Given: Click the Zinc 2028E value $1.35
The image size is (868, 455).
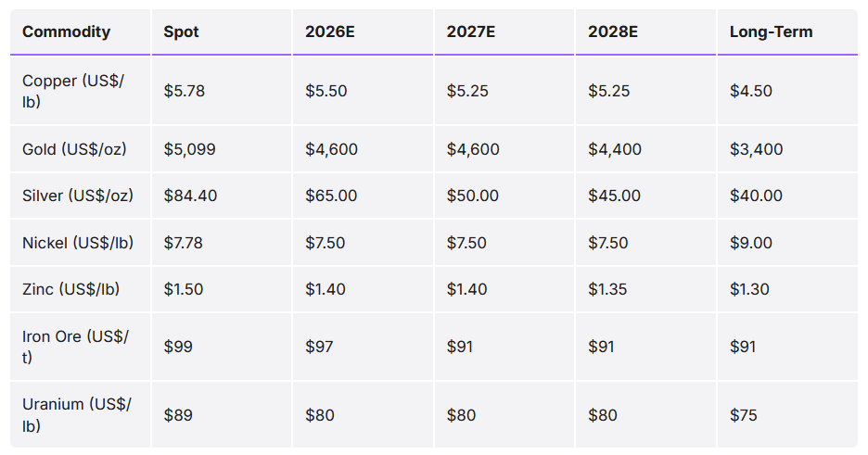Looking at the screenshot, I should click(x=607, y=289).
